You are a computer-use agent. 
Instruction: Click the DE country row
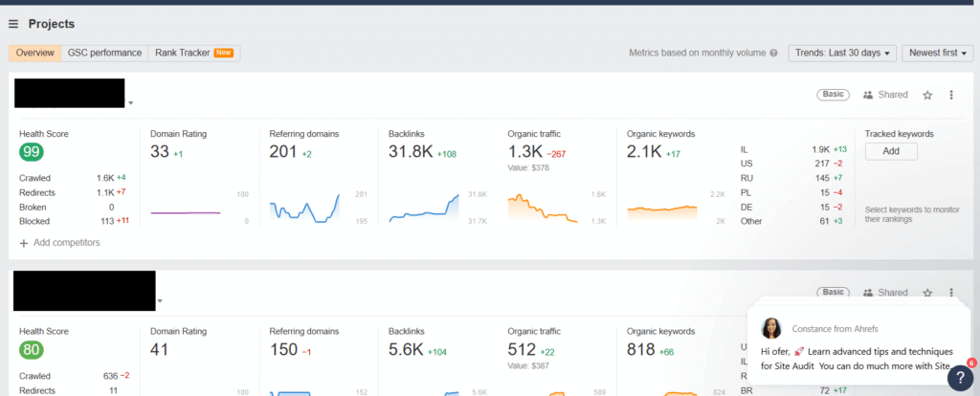(793, 207)
